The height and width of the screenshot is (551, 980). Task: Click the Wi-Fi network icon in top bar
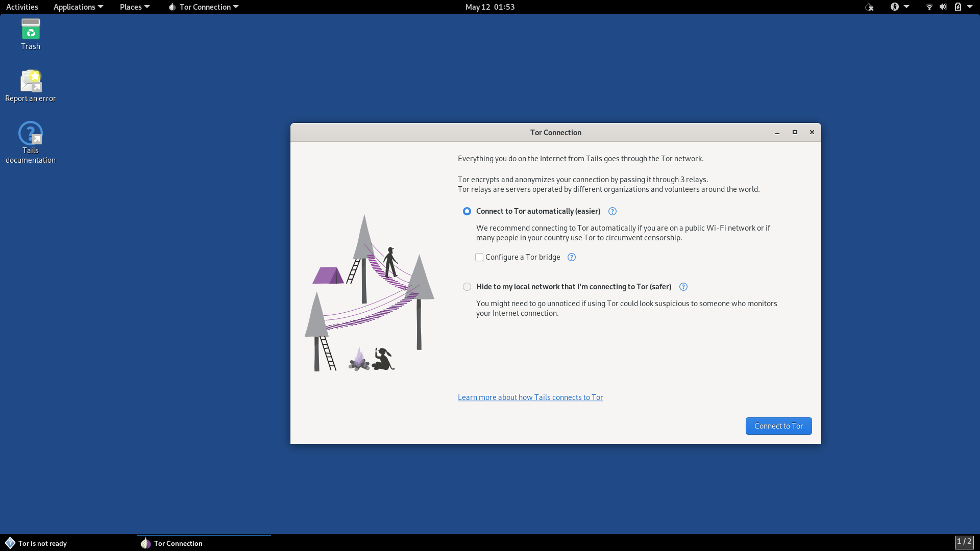click(x=929, y=7)
